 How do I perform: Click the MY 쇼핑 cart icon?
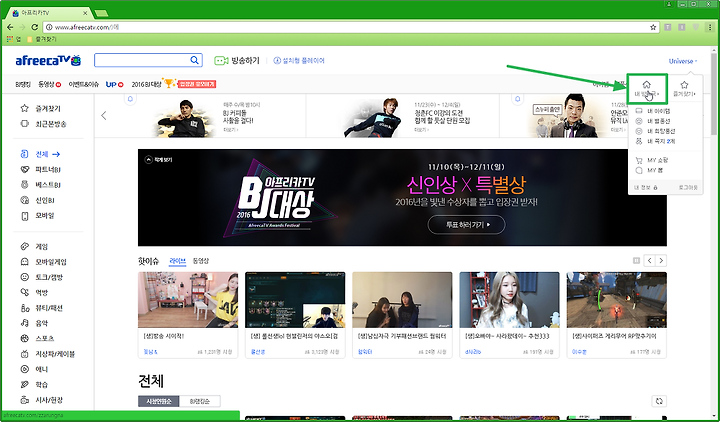[x=639, y=160]
